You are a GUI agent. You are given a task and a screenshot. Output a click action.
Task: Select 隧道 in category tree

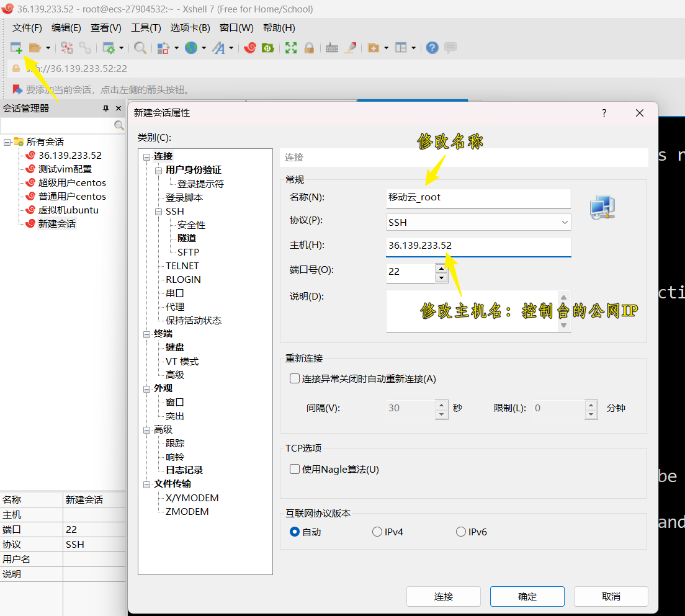click(x=187, y=238)
